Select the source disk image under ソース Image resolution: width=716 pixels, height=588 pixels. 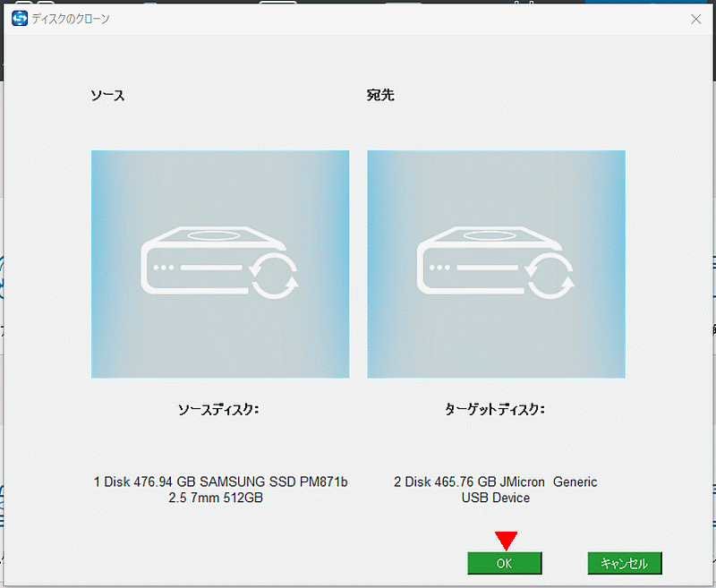coord(220,264)
